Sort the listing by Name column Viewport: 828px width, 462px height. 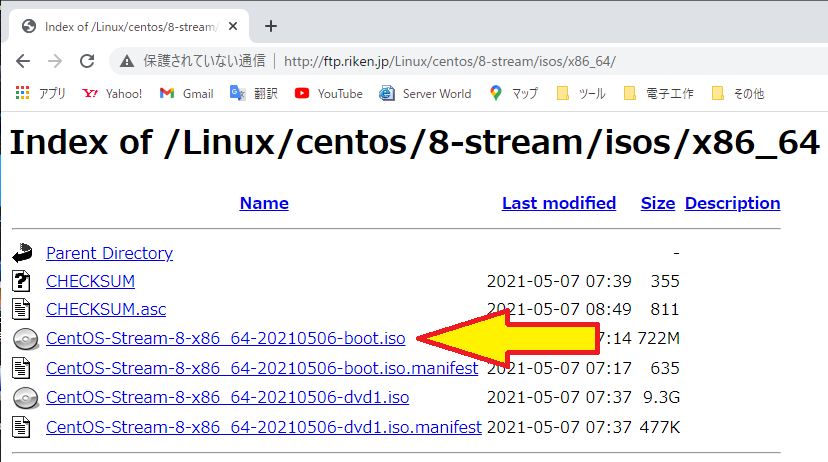264,203
